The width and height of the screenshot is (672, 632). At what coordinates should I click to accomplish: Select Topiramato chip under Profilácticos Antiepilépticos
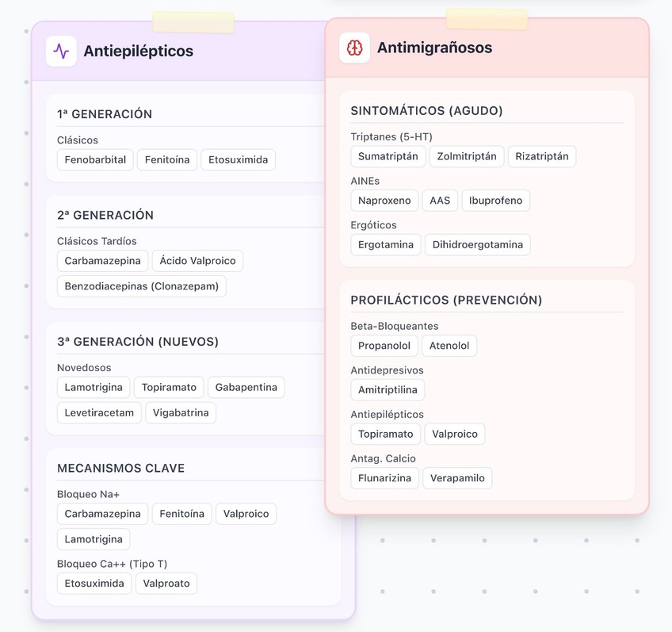click(385, 434)
